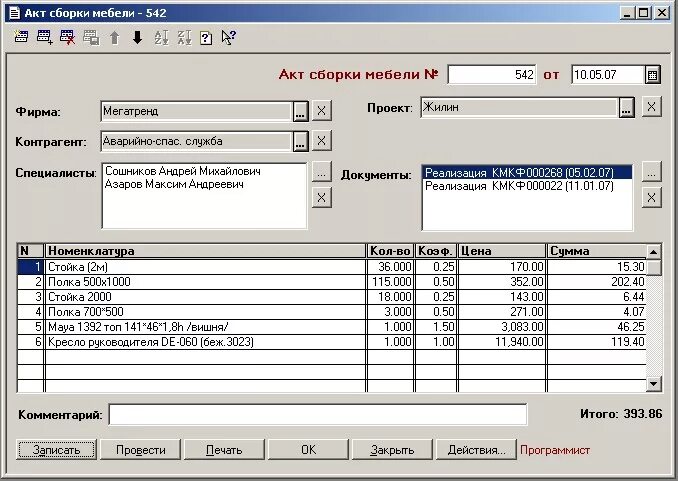
Task: Clear the Фирма field with X
Action: point(321,111)
